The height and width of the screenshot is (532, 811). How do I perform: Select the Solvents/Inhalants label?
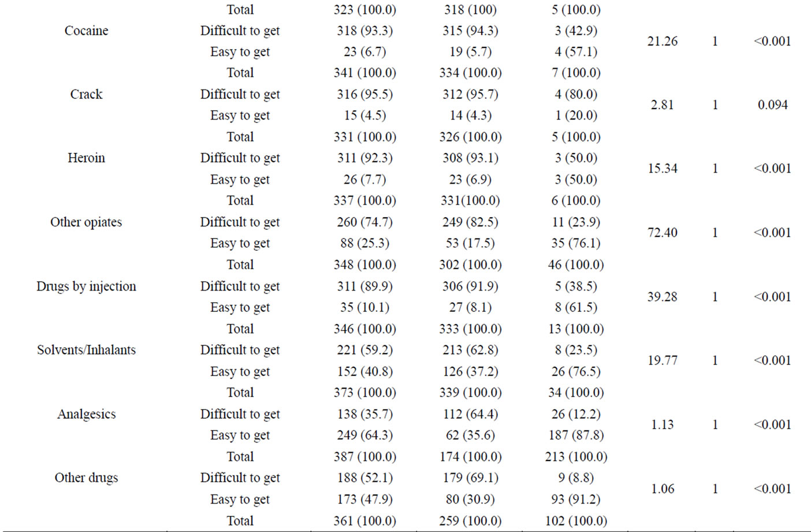pyautogui.click(x=86, y=349)
